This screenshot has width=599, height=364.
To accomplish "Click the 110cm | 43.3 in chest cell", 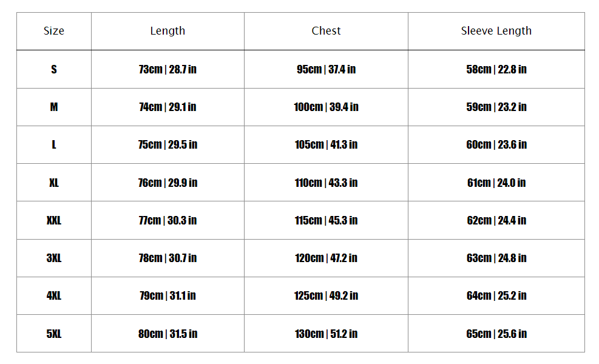I will coord(326,183).
